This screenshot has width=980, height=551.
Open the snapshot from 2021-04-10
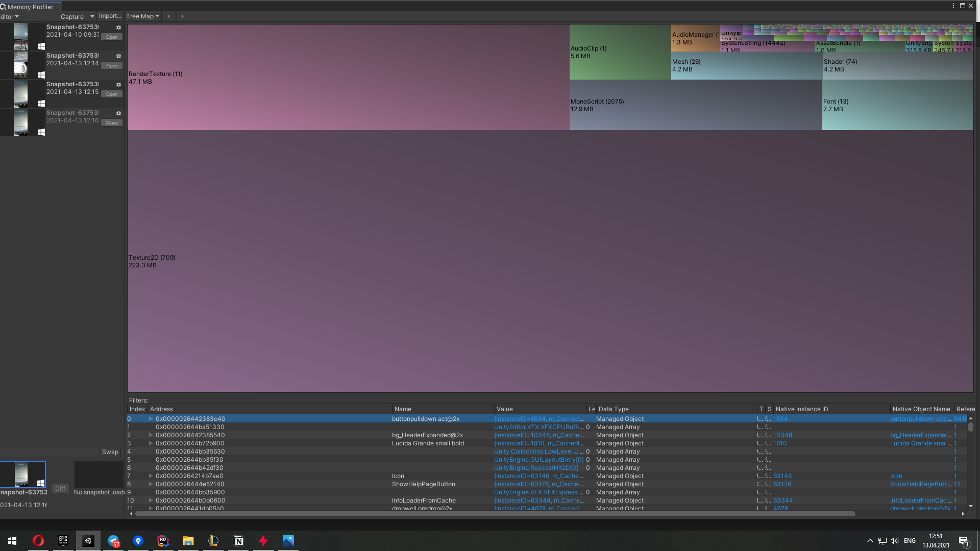click(112, 37)
